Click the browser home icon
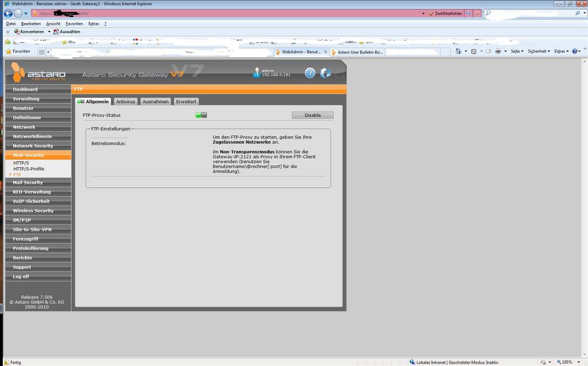588x366 pixels. tap(458, 51)
